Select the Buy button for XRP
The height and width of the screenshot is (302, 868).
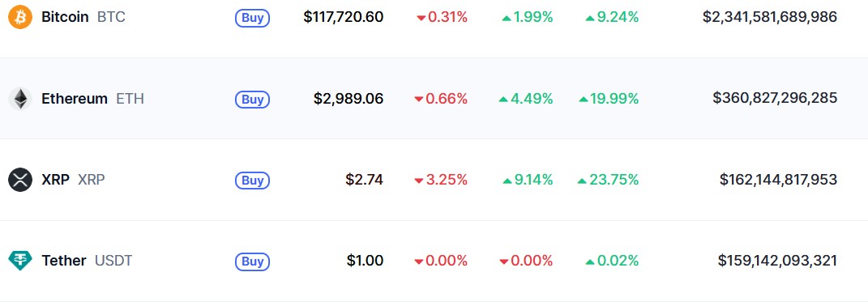(x=252, y=181)
